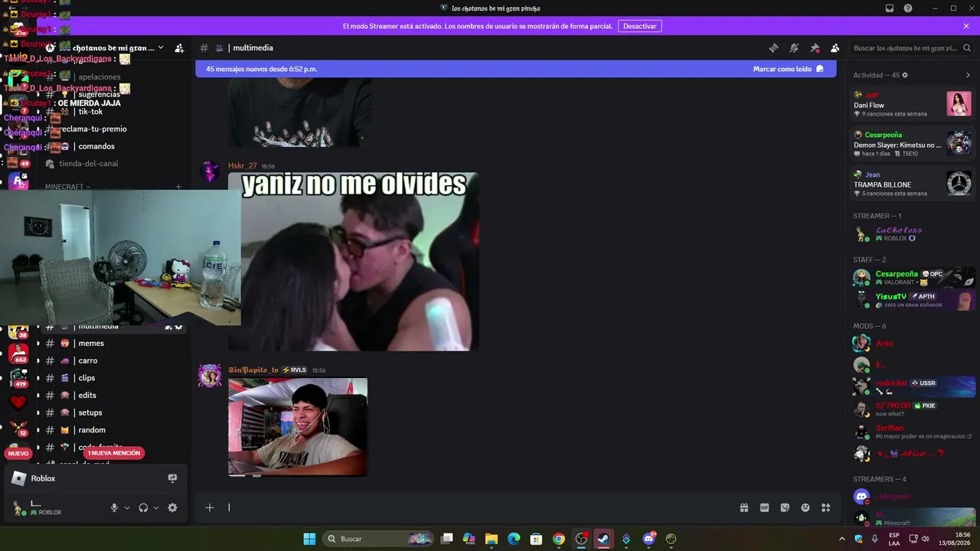Open image posted by SinPapito_tv
980x551 pixels.
click(298, 427)
